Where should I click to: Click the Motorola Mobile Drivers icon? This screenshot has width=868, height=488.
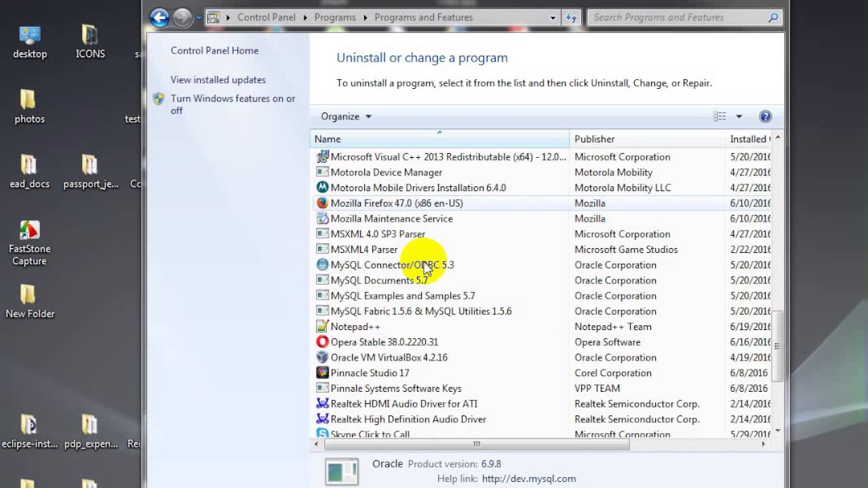(323, 187)
